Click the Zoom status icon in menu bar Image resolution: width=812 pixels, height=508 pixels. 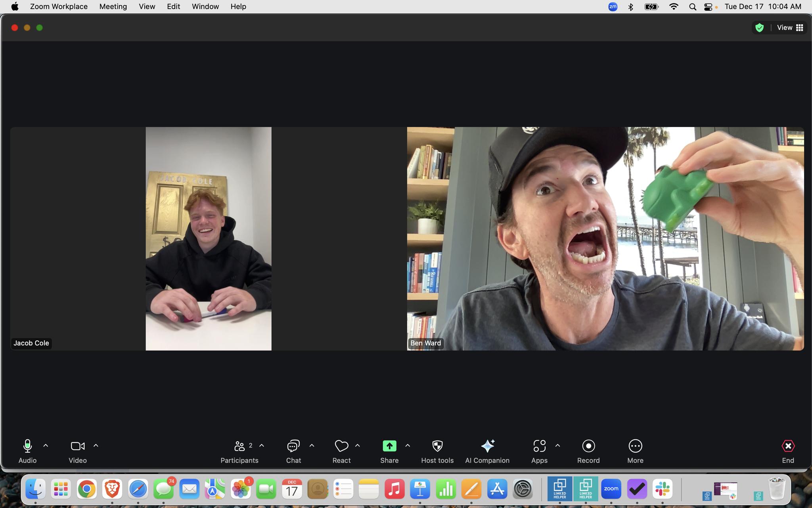coord(613,6)
